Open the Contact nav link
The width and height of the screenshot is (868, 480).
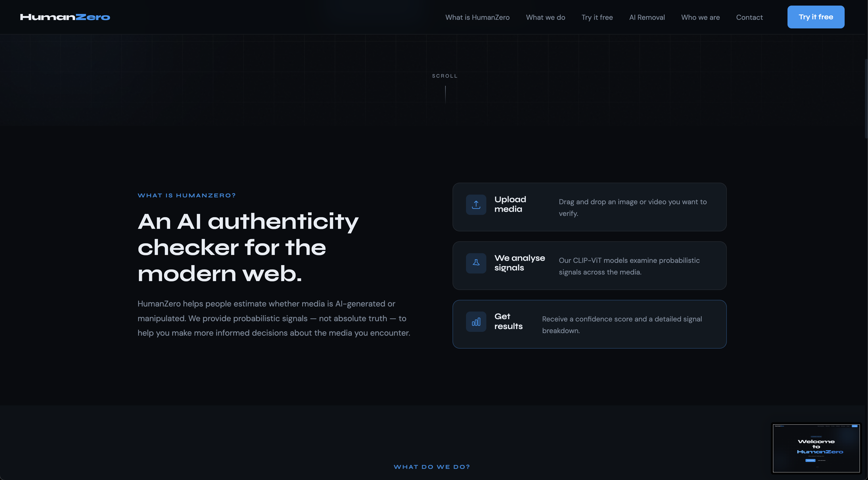(749, 17)
